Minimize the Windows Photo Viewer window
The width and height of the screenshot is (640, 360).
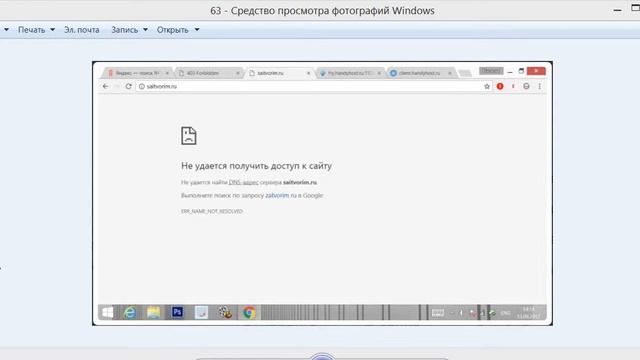[x=617, y=10]
